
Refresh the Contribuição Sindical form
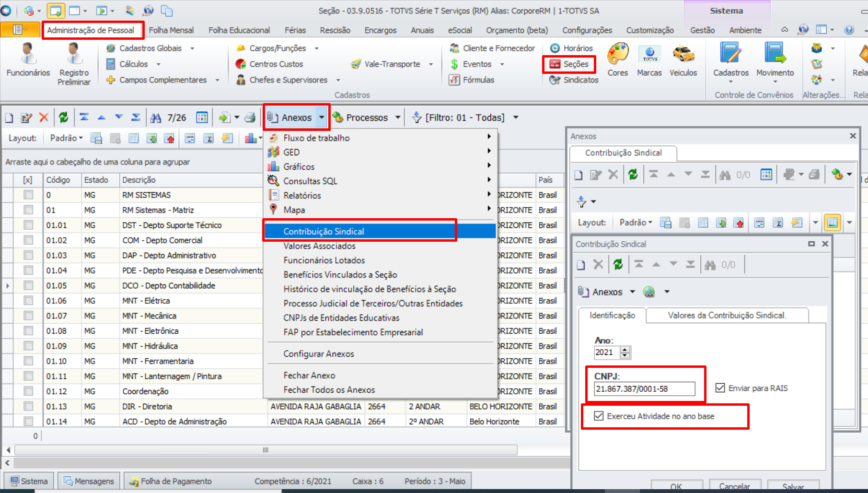(x=618, y=265)
